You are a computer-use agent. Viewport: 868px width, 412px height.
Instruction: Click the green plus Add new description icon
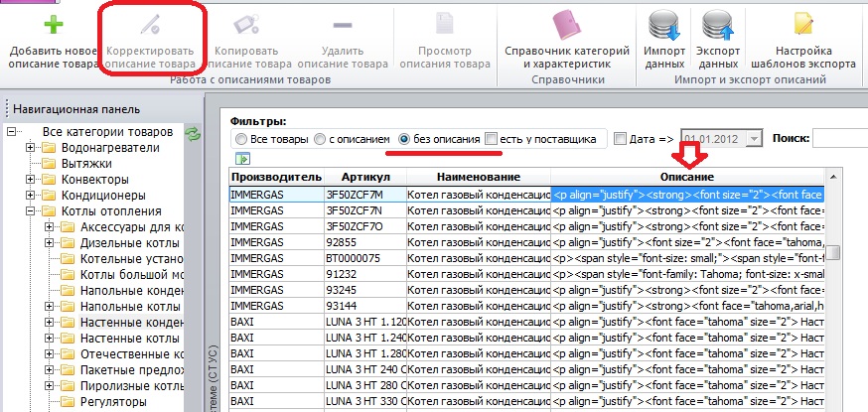click(54, 26)
